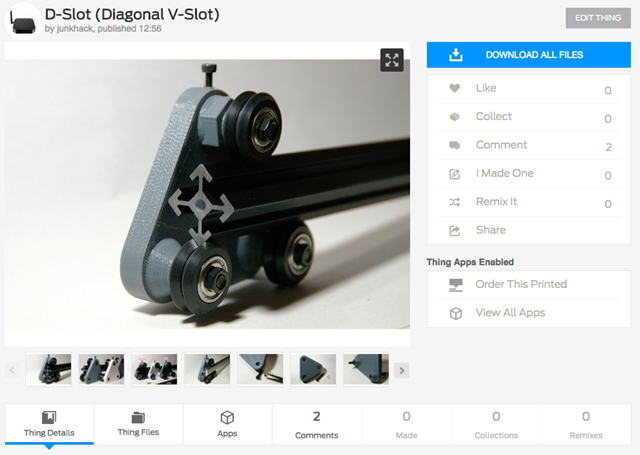Click the download icon beside Download All Files
Screen dimensions: 640x455
[456, 55]
